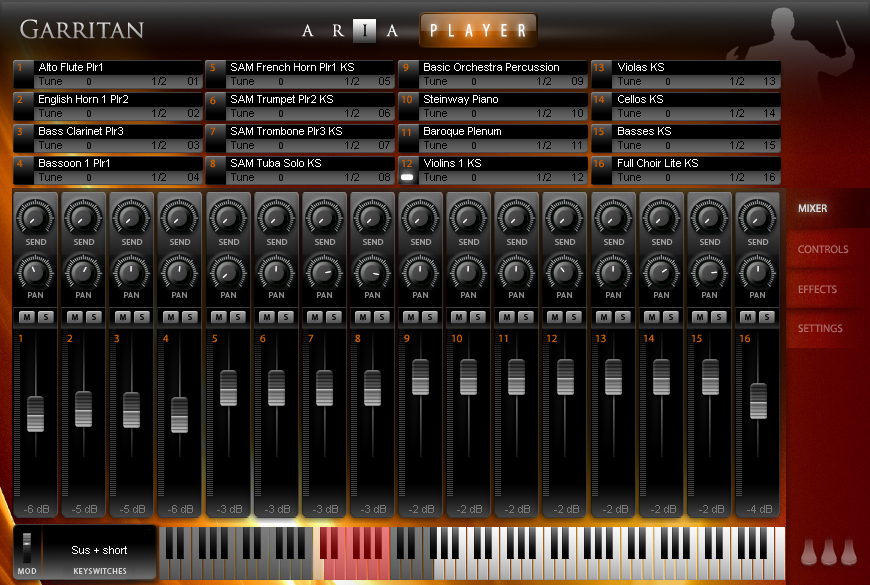
Task: Switch to the CONTROLS tab
Action: (x=823, y=249)
